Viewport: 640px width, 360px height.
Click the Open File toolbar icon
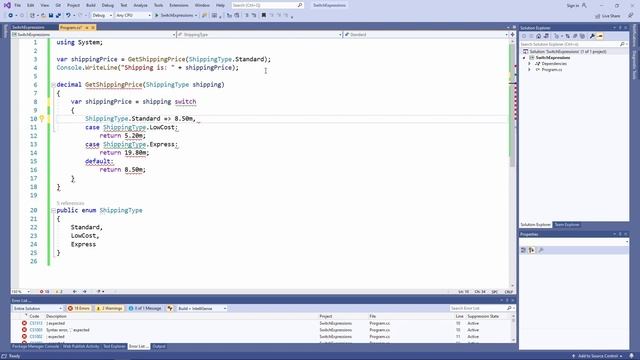pyautogui.click(x=43, y=16)
